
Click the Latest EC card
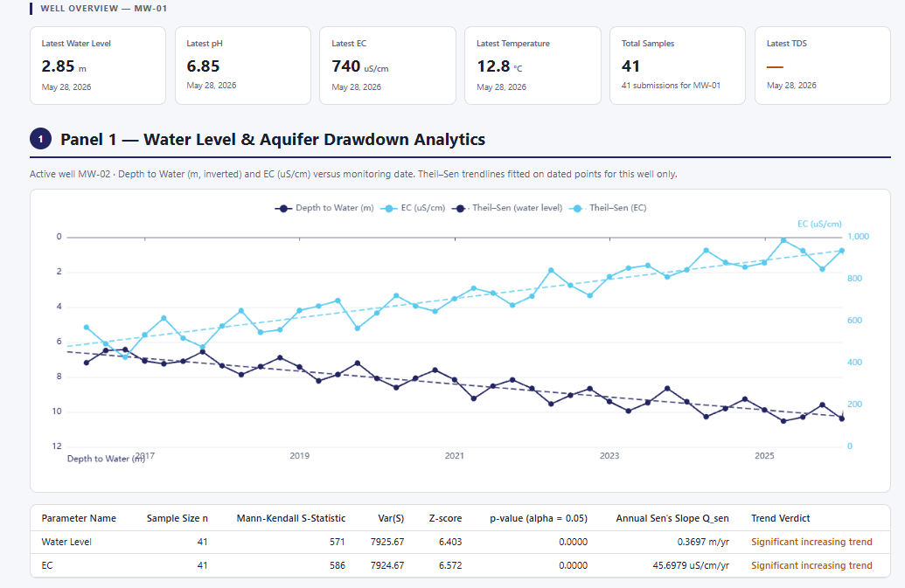click(x=388, y=66)
